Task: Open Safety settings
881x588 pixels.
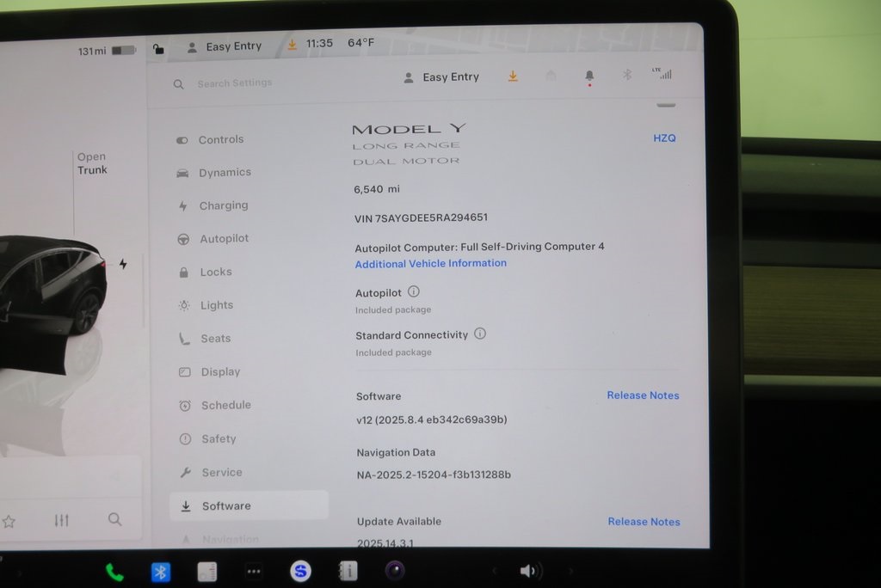Action: 208,438
